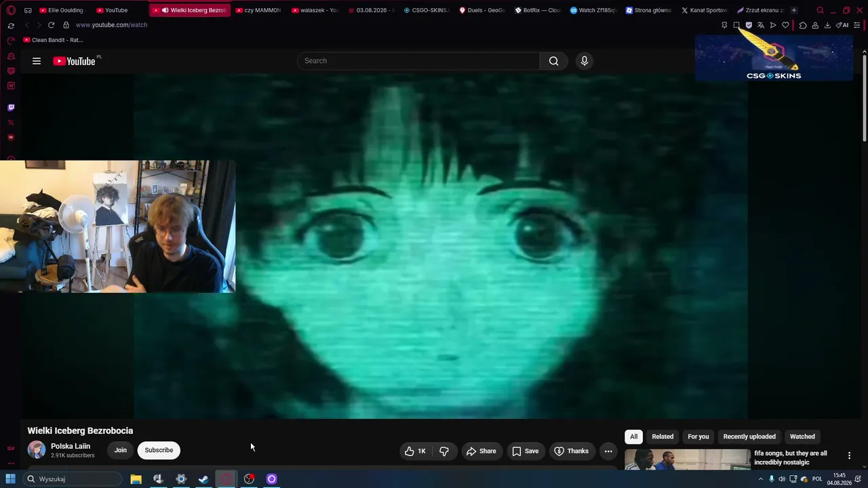Open Windows Start menu
Screen dimensions: 868x488
11,479
